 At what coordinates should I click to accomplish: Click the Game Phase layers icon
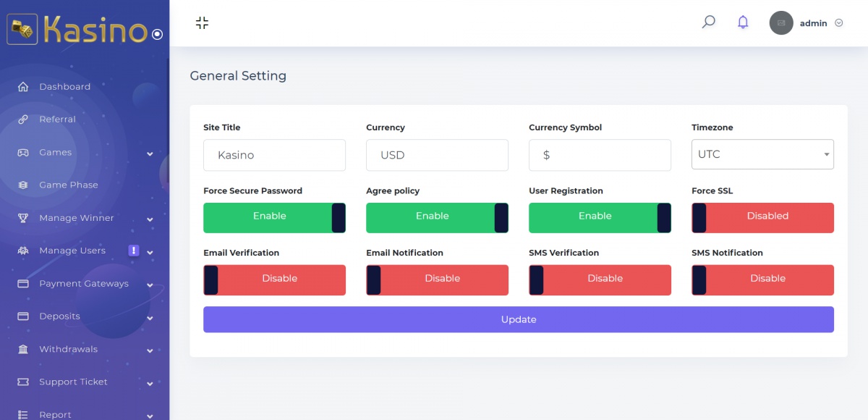pos(23,185)
